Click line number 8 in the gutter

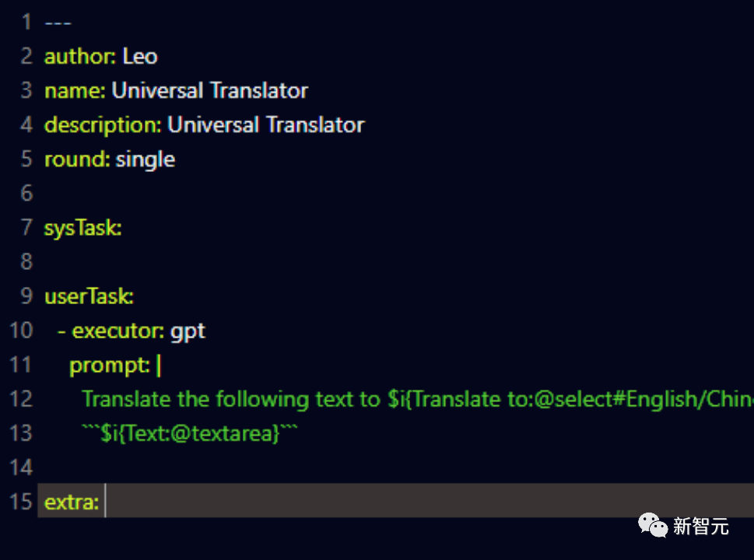pyautogui.click(x=26, y=261)
